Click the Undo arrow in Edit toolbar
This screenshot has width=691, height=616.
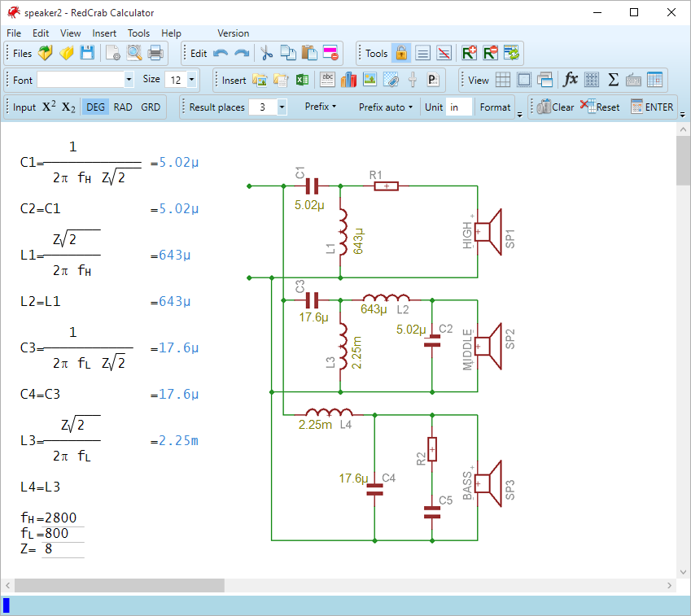click(221, 54)
